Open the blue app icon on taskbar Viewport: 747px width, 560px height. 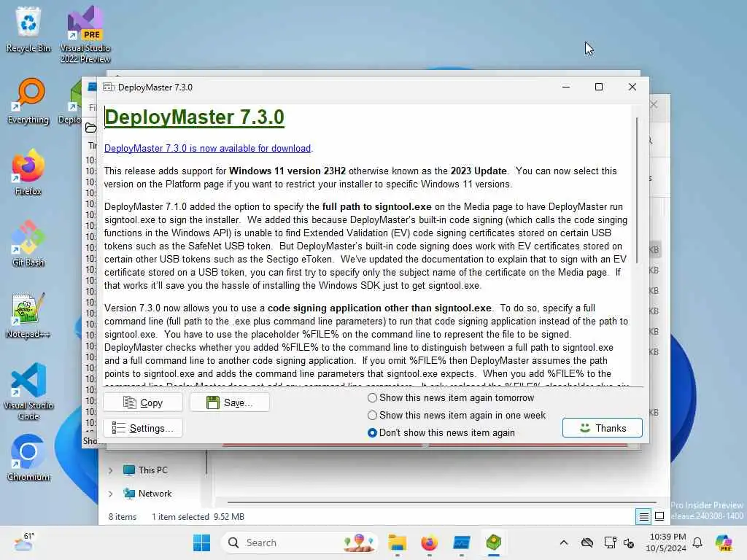(x=462, y=542)
